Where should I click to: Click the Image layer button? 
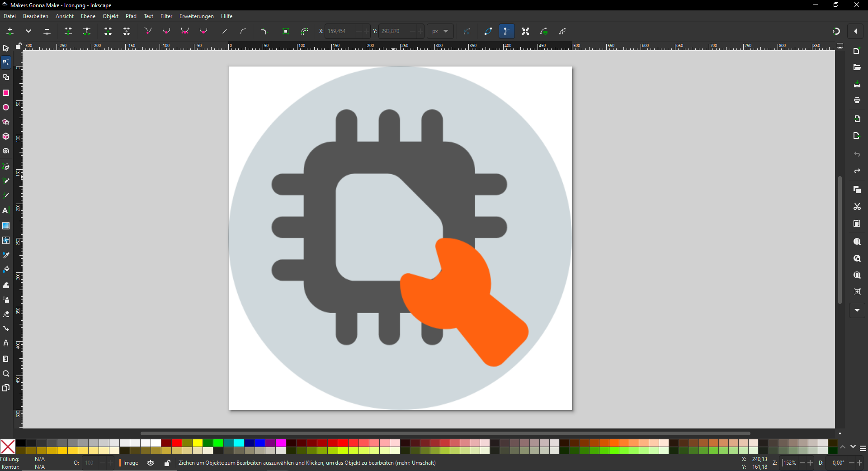click(x=131, y=463)
